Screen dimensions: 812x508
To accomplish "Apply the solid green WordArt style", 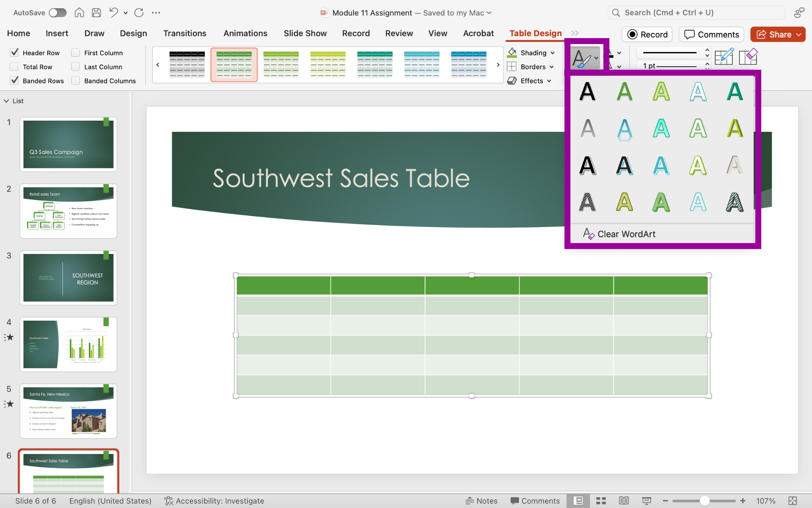I will point(624,92).
